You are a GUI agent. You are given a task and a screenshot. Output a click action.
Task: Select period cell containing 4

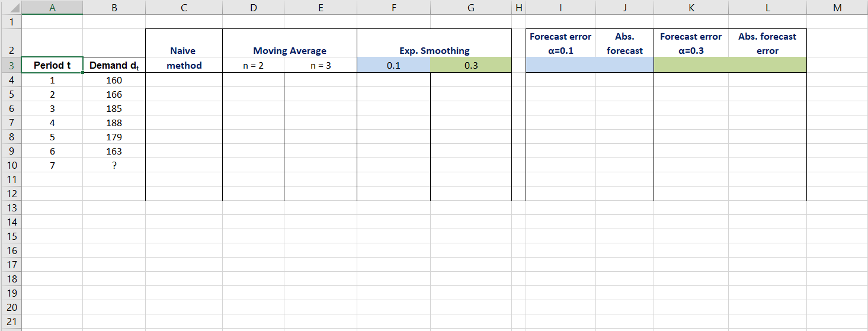52,123
